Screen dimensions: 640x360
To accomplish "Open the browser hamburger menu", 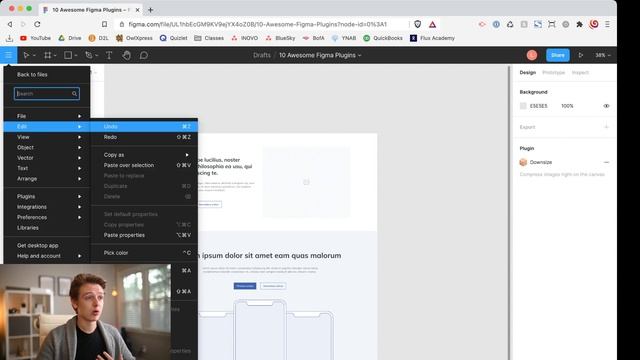I will pyautogui.click(x=607, y=24).
